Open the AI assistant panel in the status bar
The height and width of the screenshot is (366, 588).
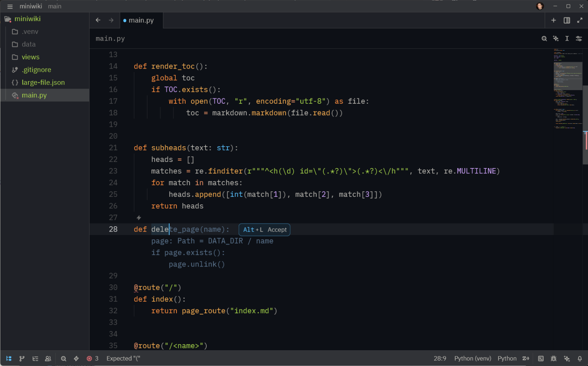coord(567,358)
